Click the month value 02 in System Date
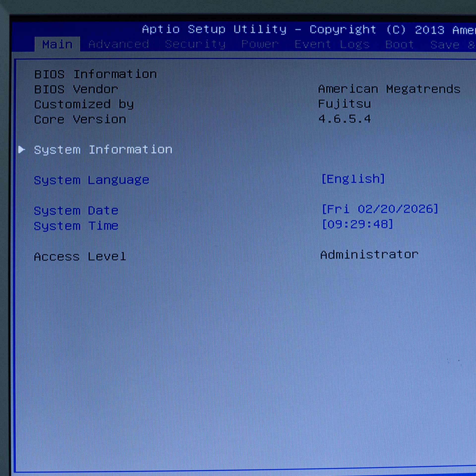The height and width of the screenshot is (476, 476). click(x=365, y=209)
